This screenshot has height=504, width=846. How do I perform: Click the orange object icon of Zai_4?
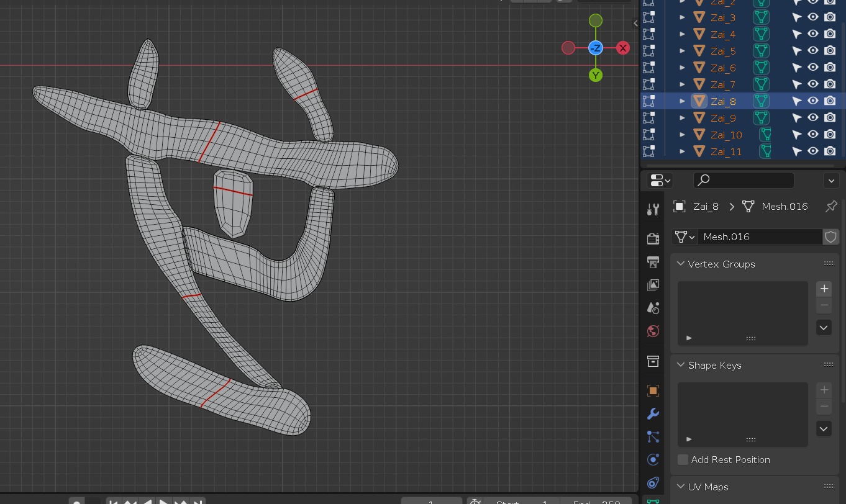click(x=699, y=34)
